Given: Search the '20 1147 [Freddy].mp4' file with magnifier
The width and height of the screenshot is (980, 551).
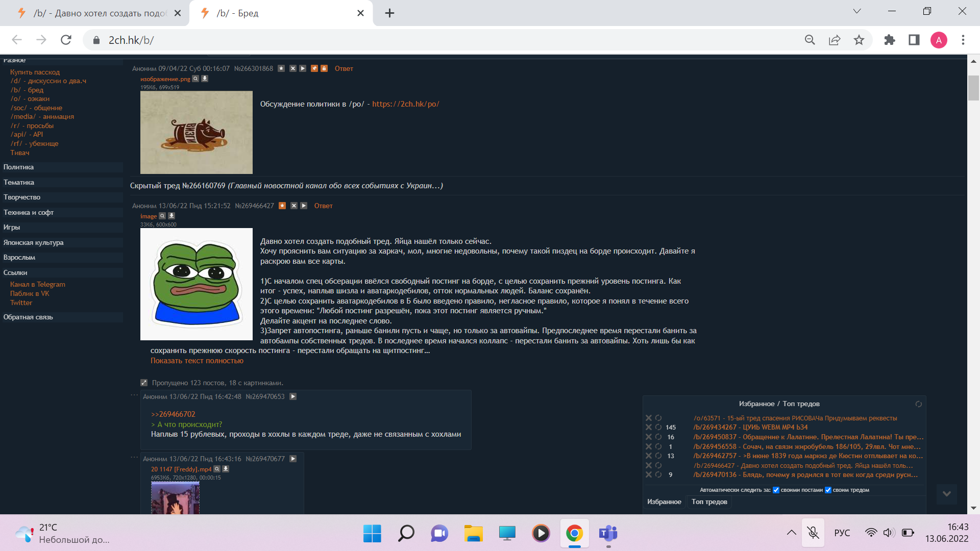Looking at the screenshot, I should point(217,469).
